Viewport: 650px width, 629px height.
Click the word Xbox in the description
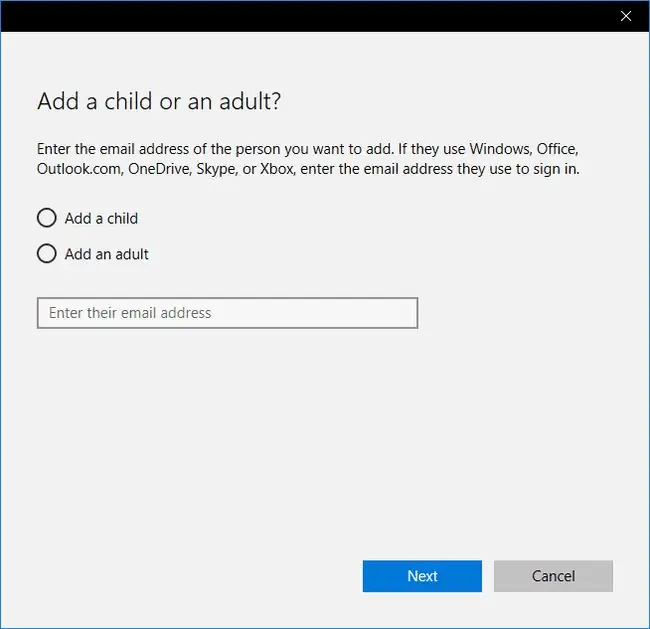click(x=277, y=169)
